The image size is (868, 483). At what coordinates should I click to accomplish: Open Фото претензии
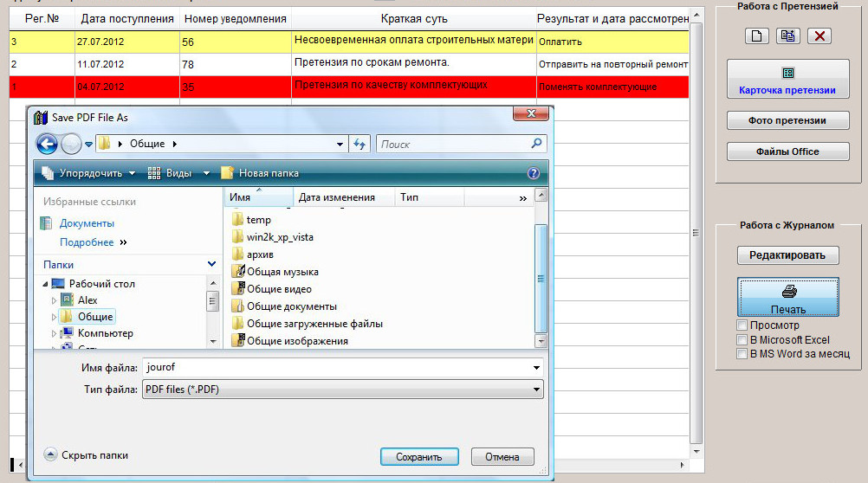point(787,120)
